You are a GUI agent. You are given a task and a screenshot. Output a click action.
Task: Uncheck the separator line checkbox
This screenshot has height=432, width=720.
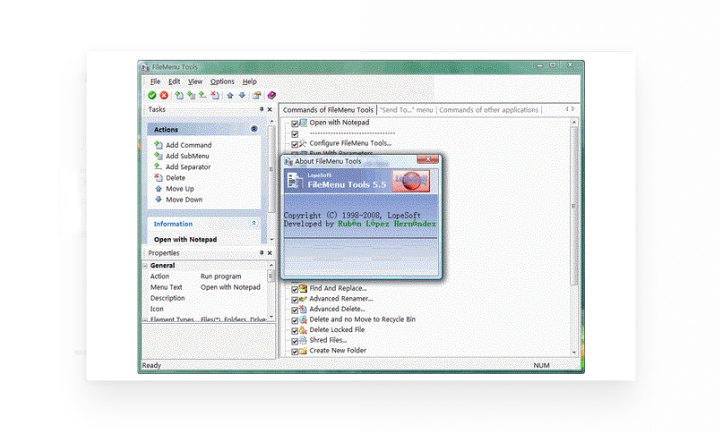[x=295, y=134]
